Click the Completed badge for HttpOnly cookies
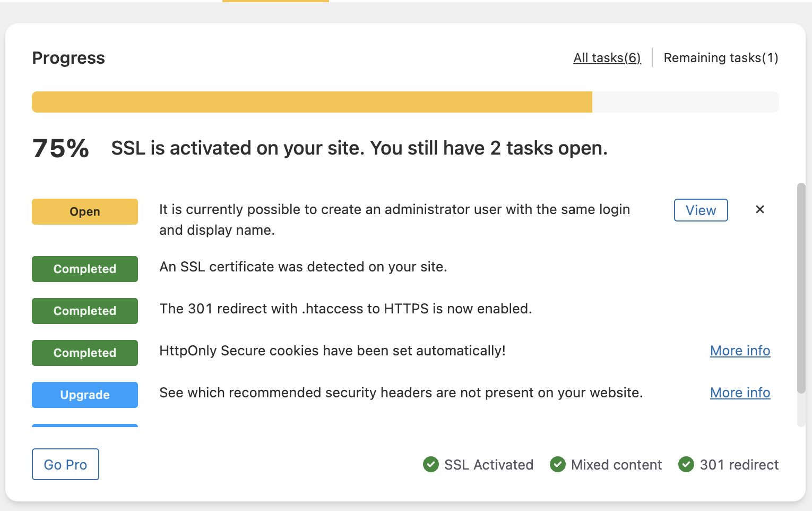 coord(84,353)
